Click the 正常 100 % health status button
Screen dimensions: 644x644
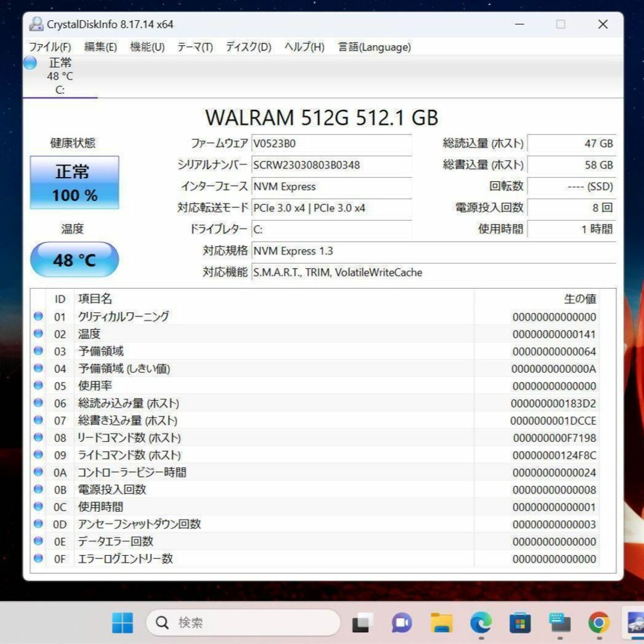pyautogui.click(x=75, y=182)
